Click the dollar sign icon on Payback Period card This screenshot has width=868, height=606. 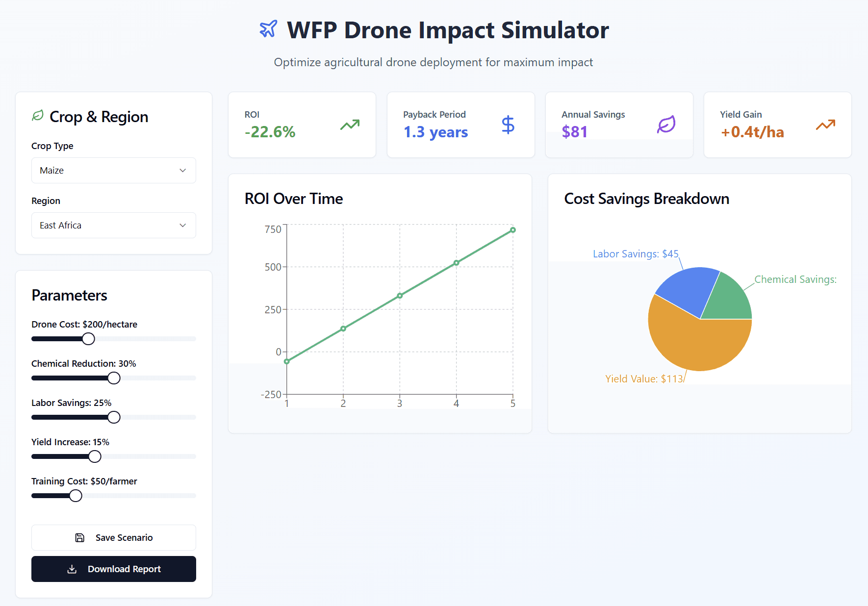[x=508, y=125]
